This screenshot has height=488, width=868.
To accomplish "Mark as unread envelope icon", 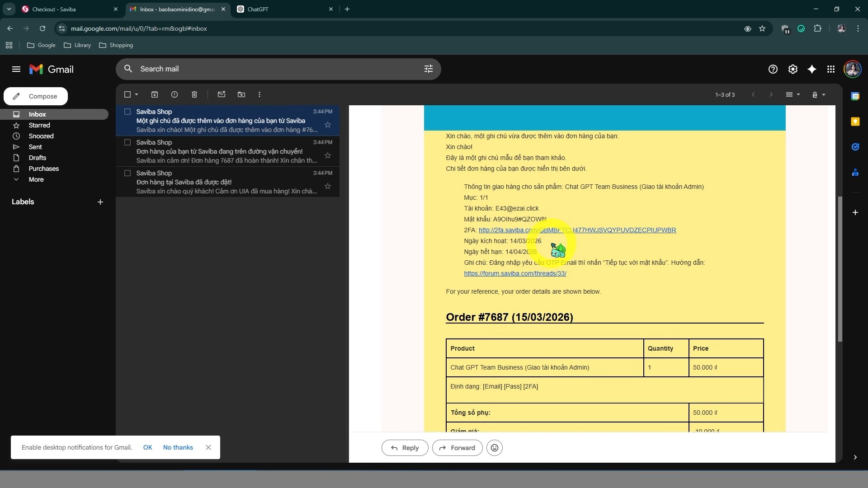I will pos(222,94).
